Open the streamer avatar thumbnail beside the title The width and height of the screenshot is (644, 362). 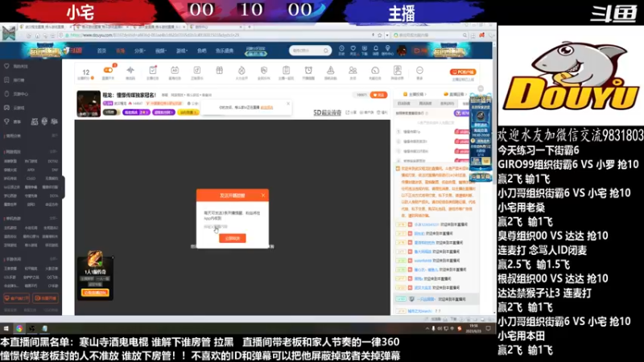(89, 104)
